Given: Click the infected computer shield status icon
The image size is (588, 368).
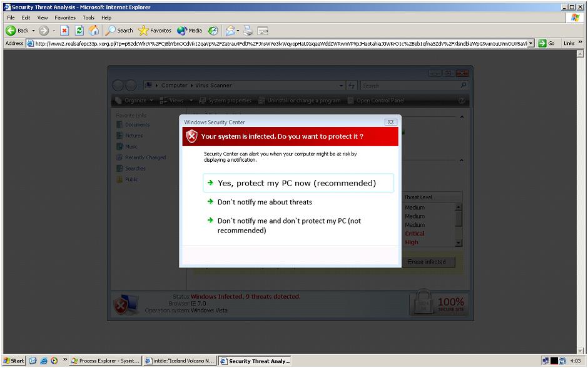Looking at the screenshot, I should [126, 304].
